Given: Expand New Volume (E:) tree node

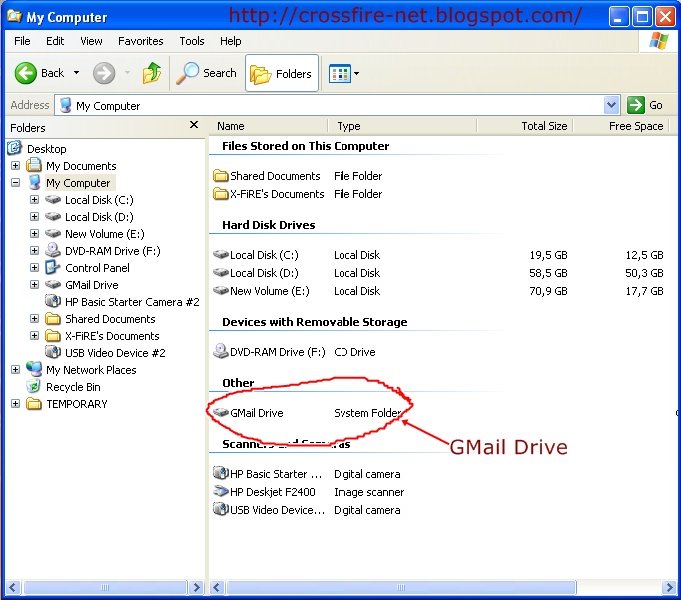Looking at the screenshot, I should click(34, 233).
